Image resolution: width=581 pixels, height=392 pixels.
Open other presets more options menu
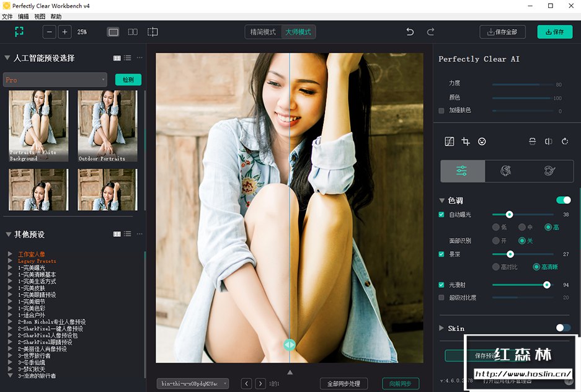point(140,234)
